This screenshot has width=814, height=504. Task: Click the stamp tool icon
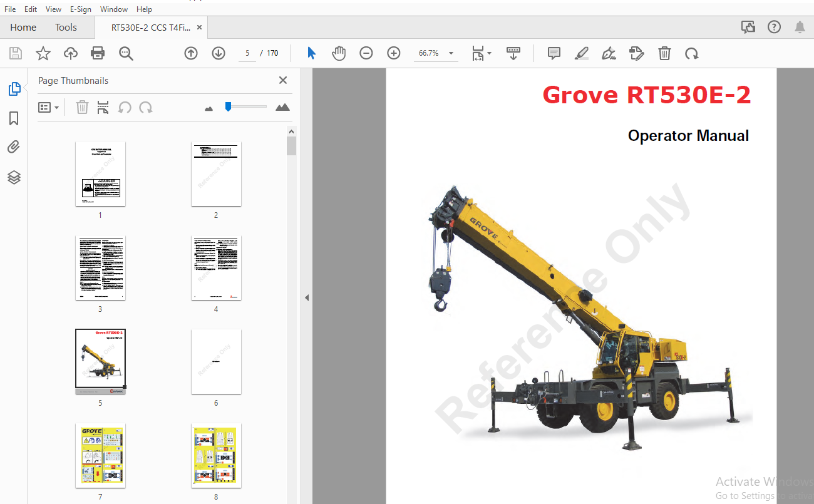(637, 53)
